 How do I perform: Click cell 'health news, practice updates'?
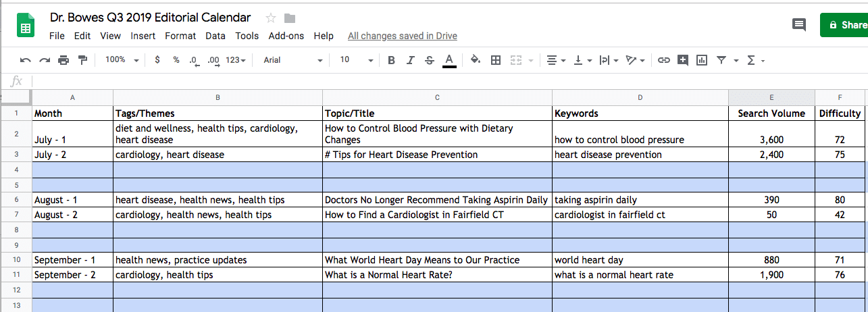[x=218, y=260]
